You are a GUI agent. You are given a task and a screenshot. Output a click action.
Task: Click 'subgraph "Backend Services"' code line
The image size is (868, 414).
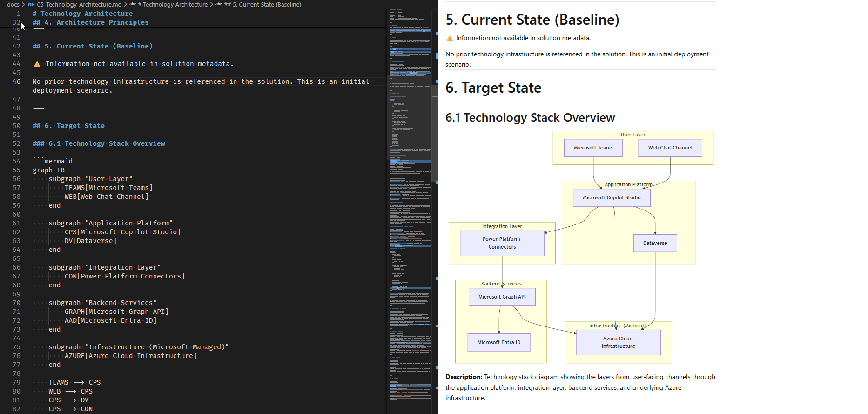(102, 303)
